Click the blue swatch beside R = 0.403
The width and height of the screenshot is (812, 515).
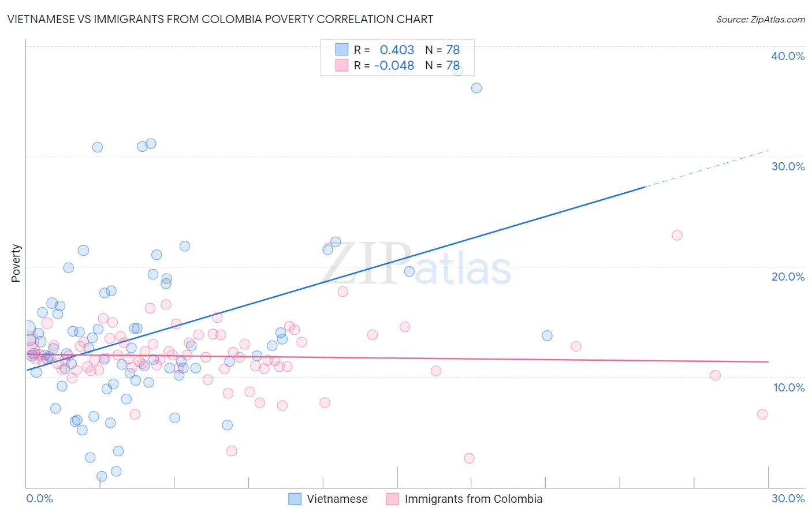342,50
